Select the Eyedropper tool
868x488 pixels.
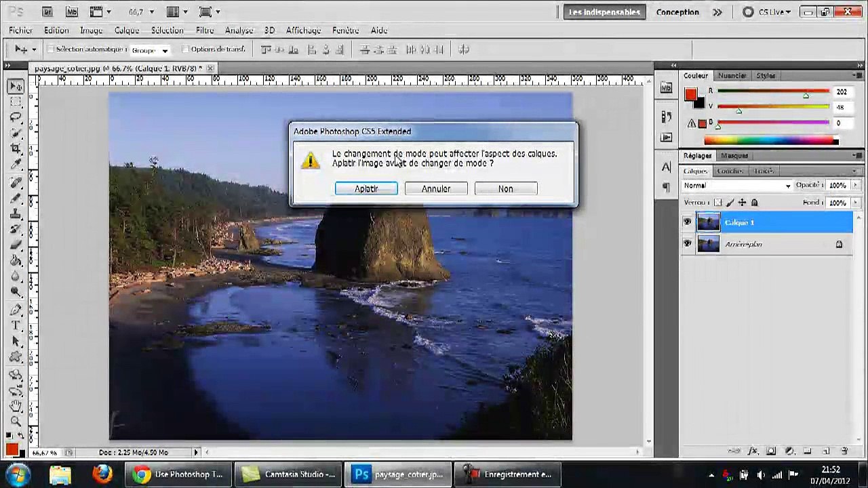tap(16, 165)
